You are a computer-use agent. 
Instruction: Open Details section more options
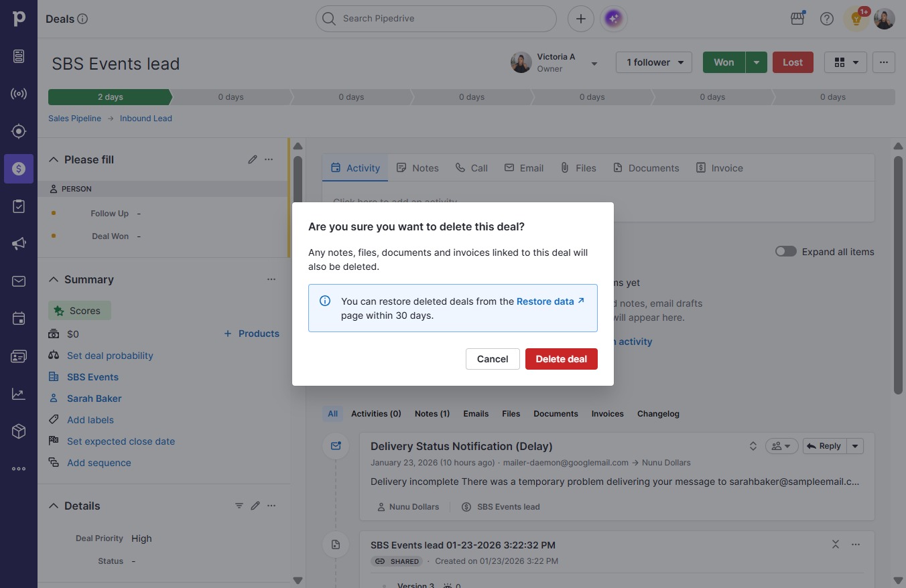point(271,506)
